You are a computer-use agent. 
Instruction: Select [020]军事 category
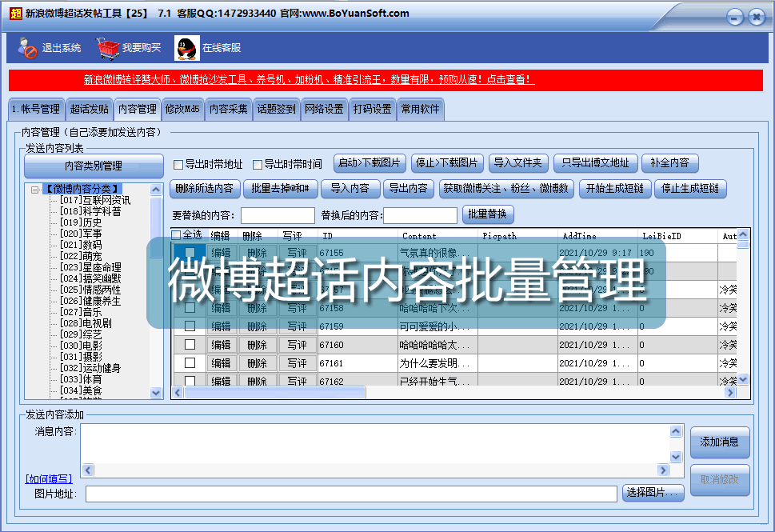81,234
